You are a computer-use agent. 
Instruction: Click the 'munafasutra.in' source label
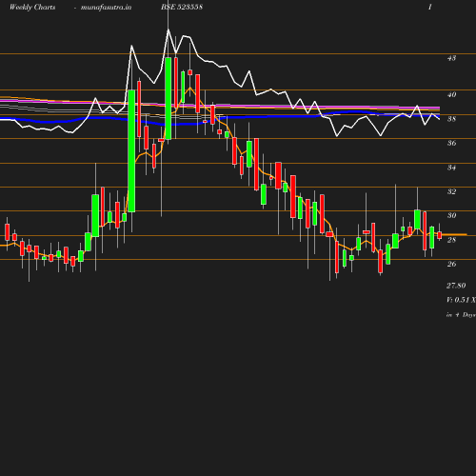coord(106,7)
